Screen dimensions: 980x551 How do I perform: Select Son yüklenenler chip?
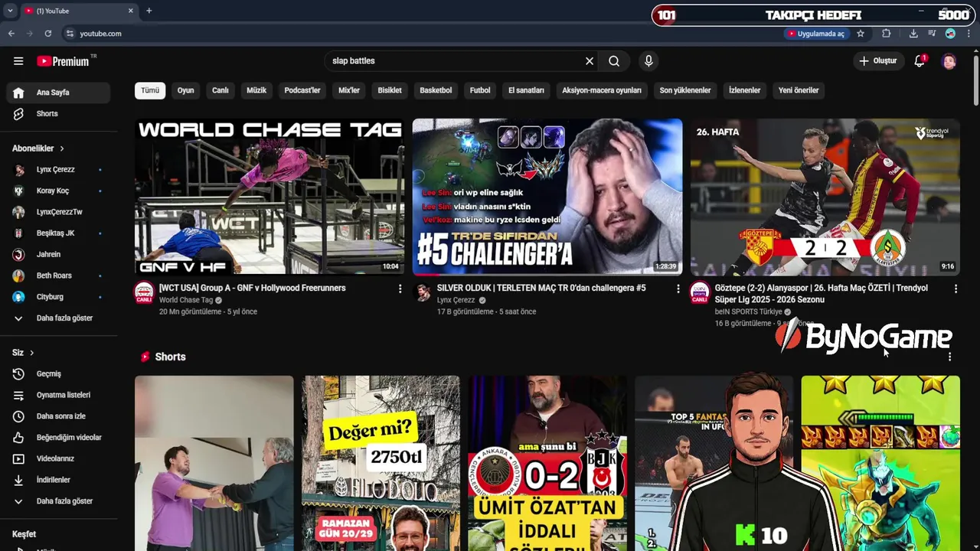[685, 90]
